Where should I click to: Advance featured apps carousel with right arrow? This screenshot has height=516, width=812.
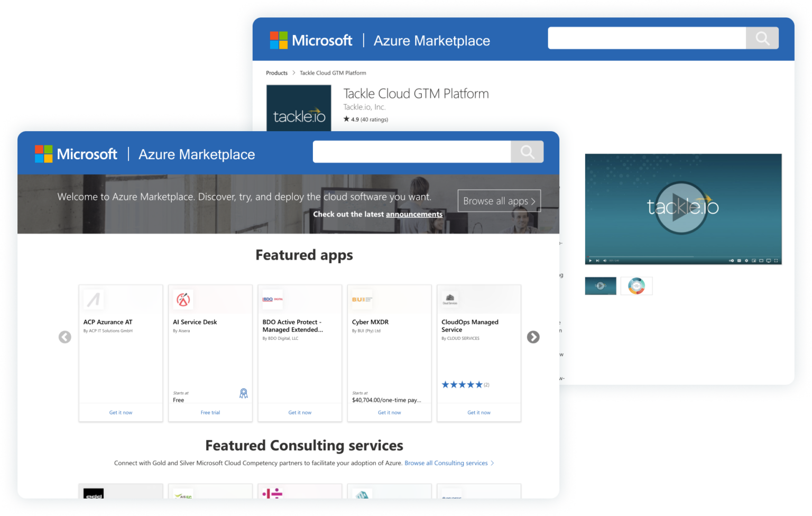pyautogui.click(x=533, y=337)
